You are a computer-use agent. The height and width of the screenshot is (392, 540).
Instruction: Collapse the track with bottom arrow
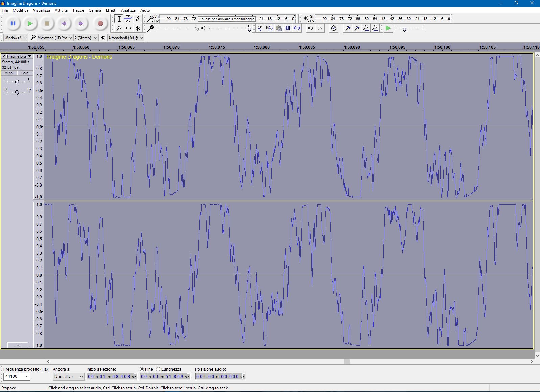point(18,345)
